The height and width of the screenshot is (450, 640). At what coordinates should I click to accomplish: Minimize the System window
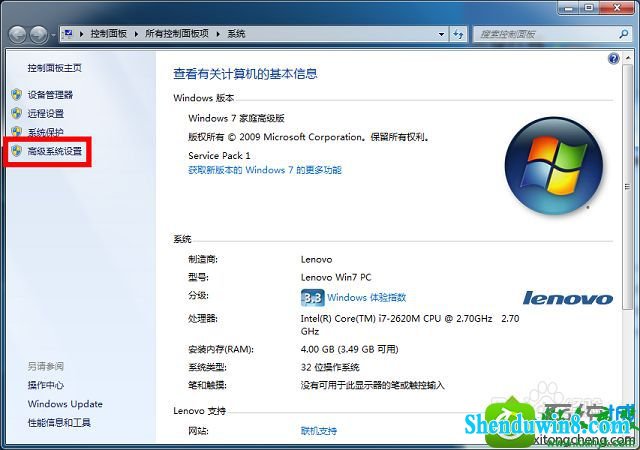click(569, 8)
